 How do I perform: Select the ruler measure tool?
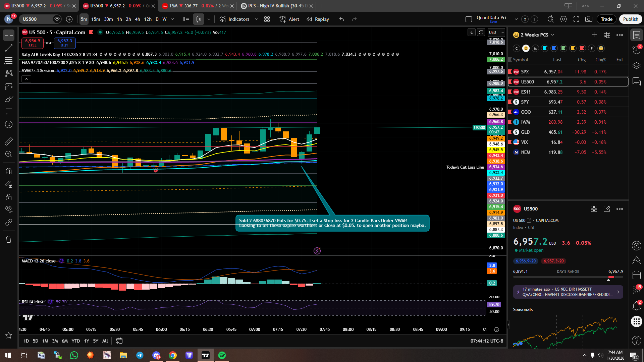(9, 141)
